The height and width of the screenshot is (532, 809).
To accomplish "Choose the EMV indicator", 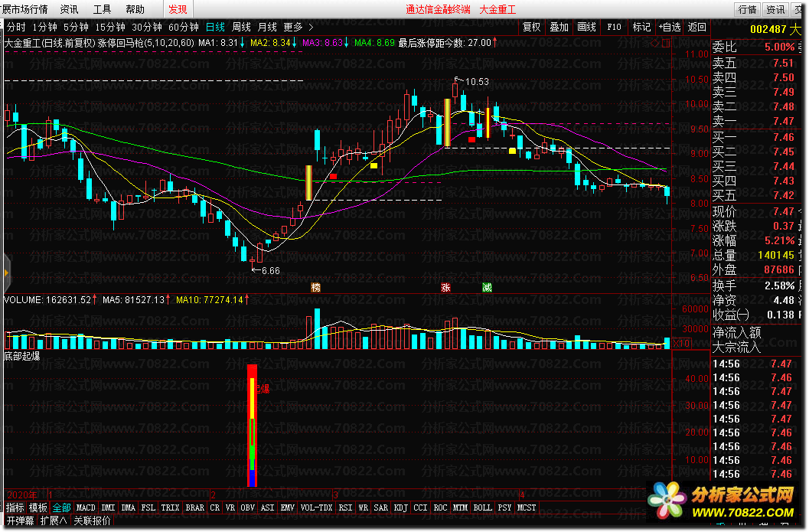I will click(x=287, y=508).
